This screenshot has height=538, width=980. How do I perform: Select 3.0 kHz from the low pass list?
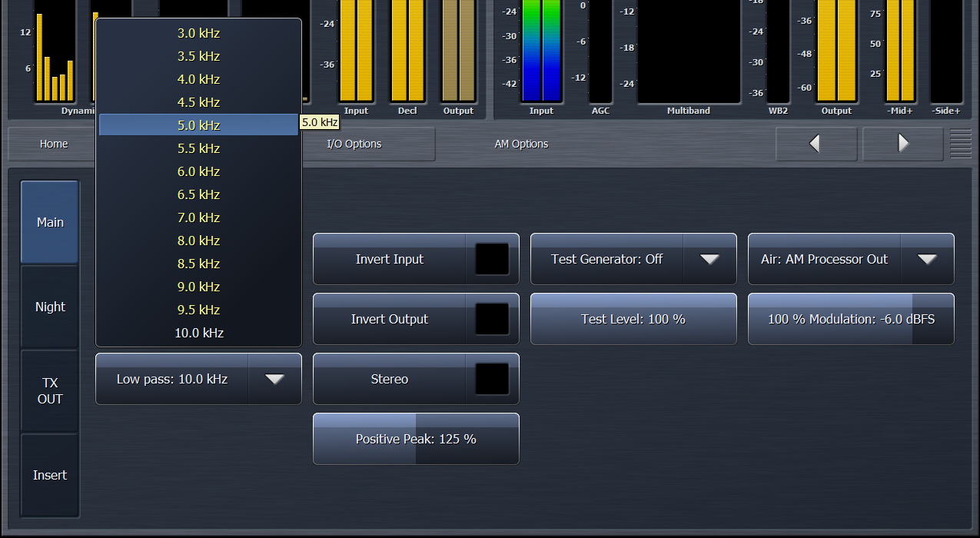click(198, 33)
